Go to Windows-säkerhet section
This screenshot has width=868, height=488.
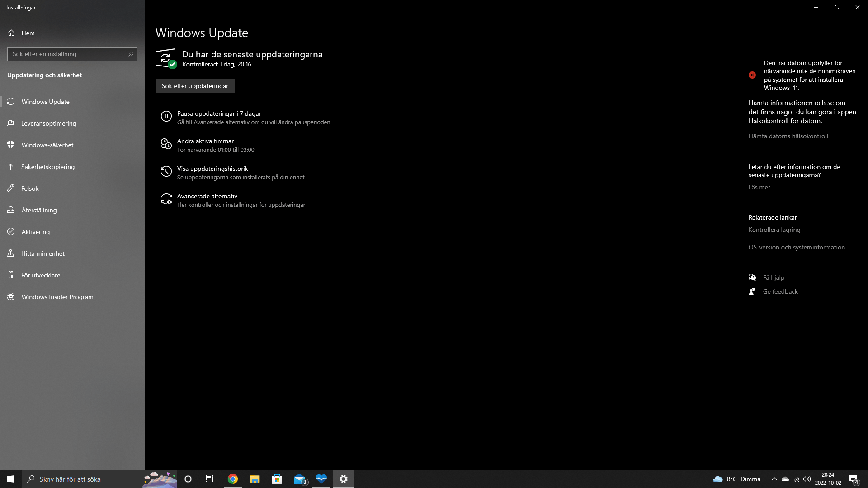(x=72, y=145)
